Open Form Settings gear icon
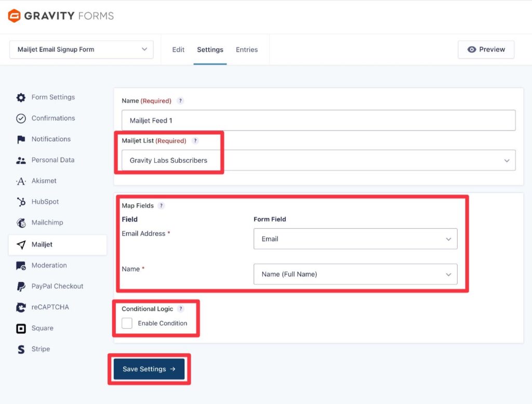Viewport: 532px width, 404px height. click(x=21, y=97)
